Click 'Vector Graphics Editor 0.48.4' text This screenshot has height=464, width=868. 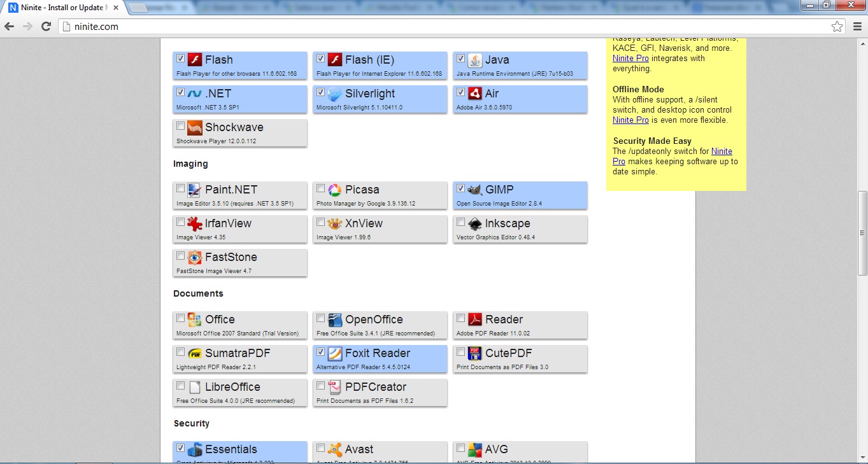[x=495, y=237]
